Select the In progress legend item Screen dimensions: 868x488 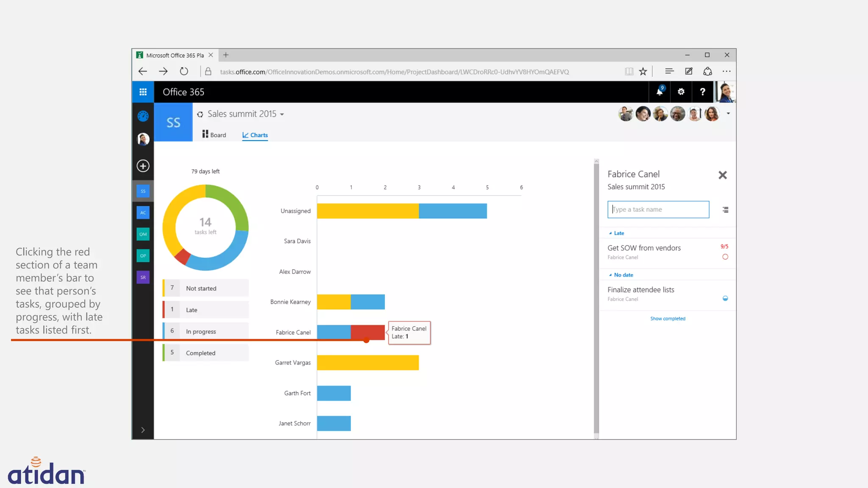click(x=206, y=331)
